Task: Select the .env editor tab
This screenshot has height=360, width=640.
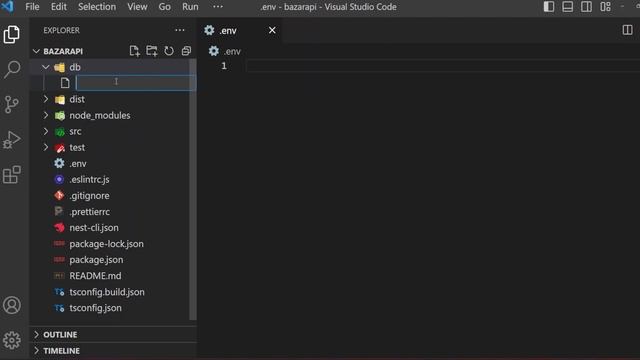Action: (x=241, y=31)
